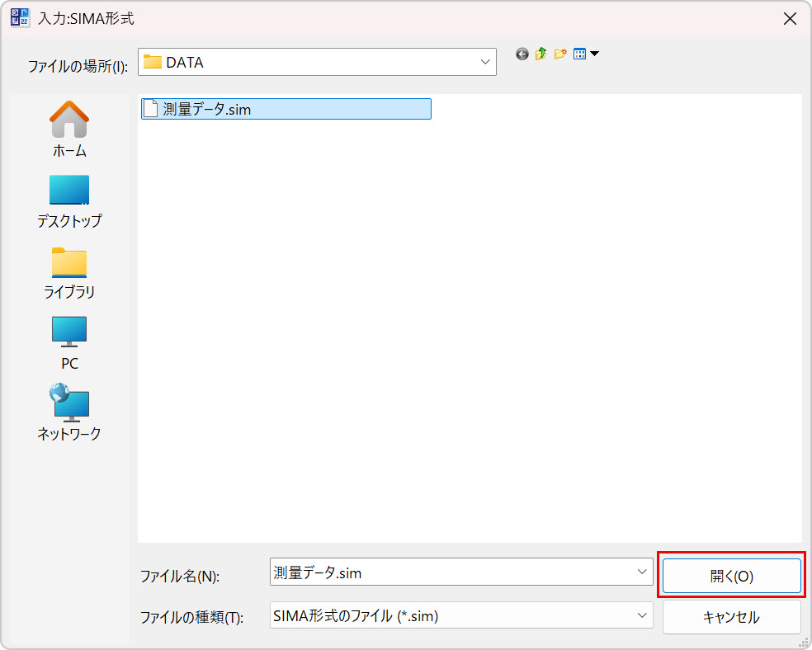The image size is (812, 650).
Task: Open the ファイルの種類 dropdown
Action: point(641,615)
